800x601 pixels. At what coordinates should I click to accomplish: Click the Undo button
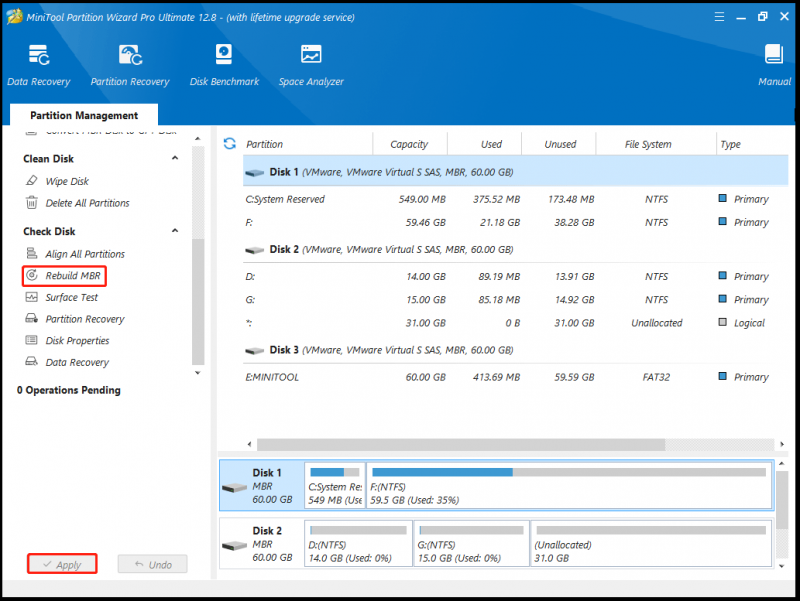point(153,564)
